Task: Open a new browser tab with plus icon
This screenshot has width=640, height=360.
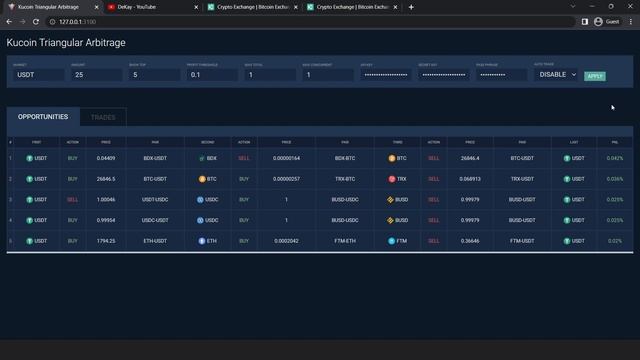Action: pyautogui.click(x=411, y=7)
